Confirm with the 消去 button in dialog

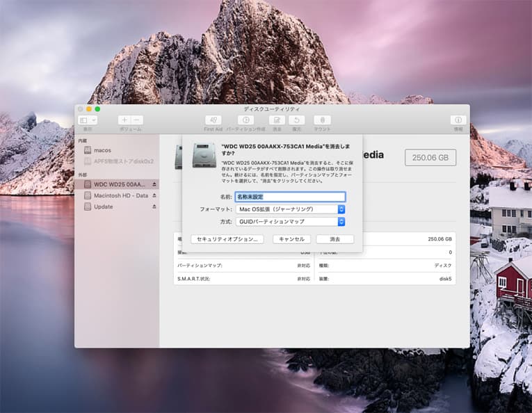pos(334,239)
